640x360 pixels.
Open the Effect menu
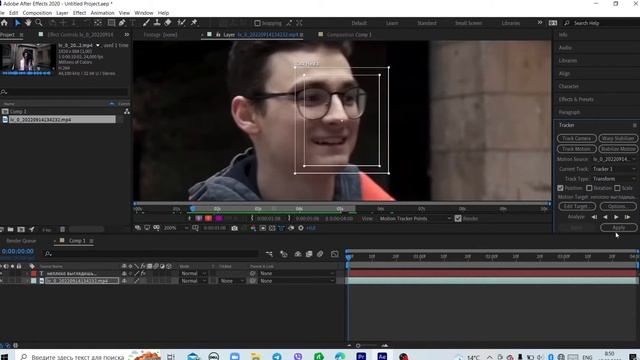(x=79, y=13)
